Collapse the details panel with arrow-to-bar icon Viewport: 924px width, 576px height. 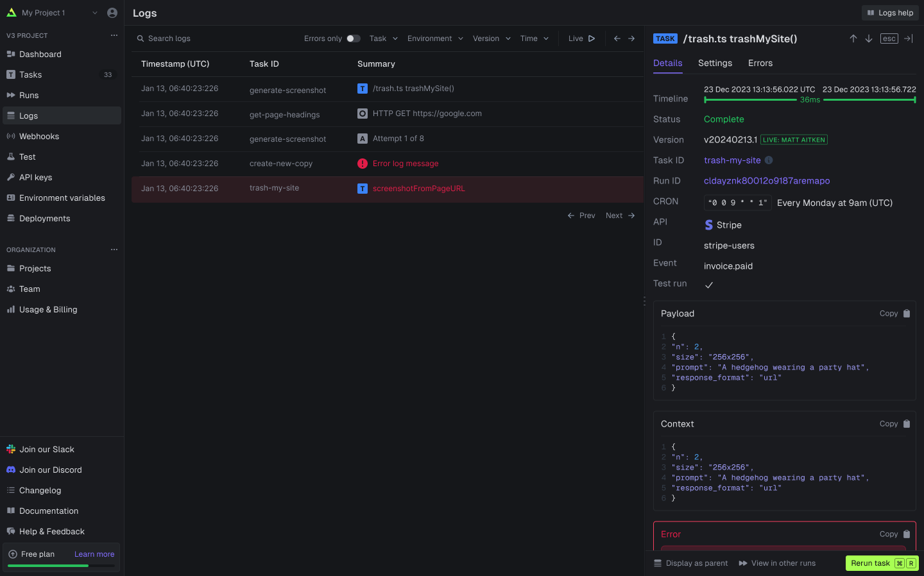coord(909,38)
